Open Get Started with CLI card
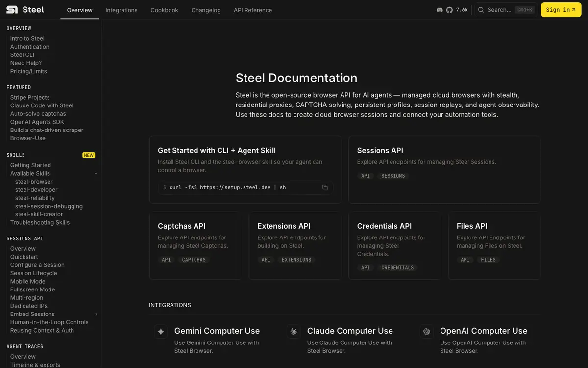Viewport: 588px width, 368px height. pos(245,169)
